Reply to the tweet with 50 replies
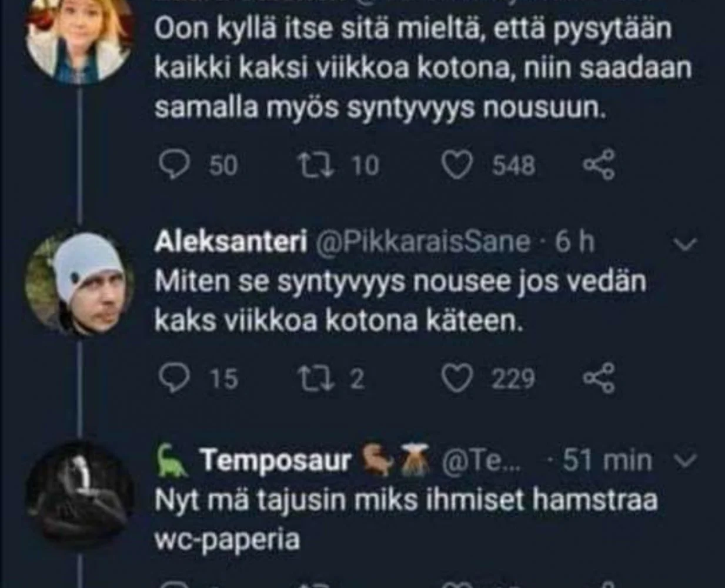725x588 pixels. click(x=175, y=165)
